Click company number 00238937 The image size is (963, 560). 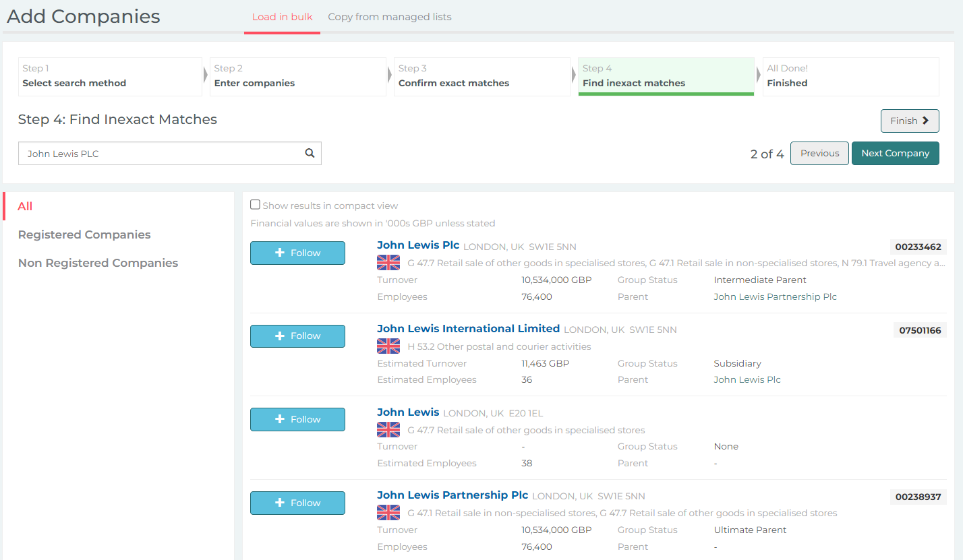[x=918, y=497]
